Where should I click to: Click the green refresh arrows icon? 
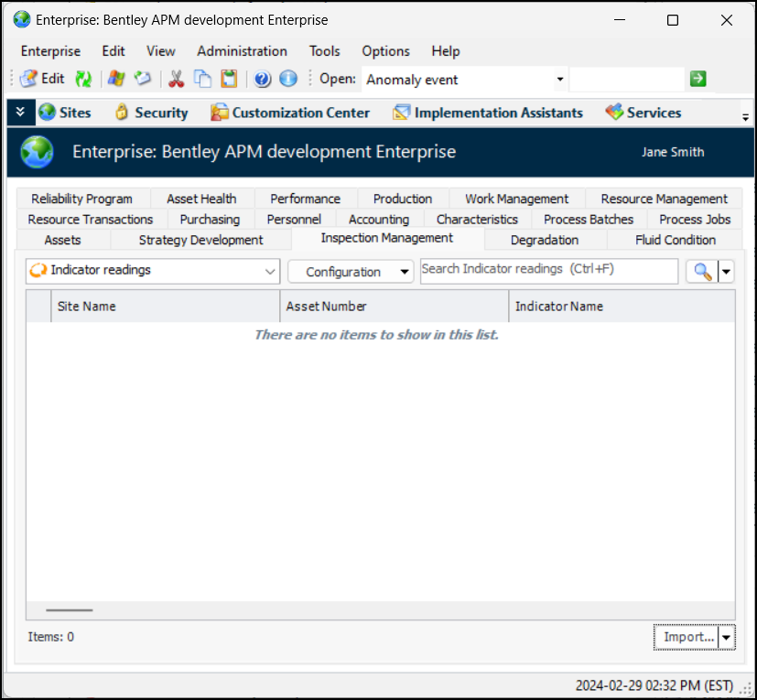point(83,79)
